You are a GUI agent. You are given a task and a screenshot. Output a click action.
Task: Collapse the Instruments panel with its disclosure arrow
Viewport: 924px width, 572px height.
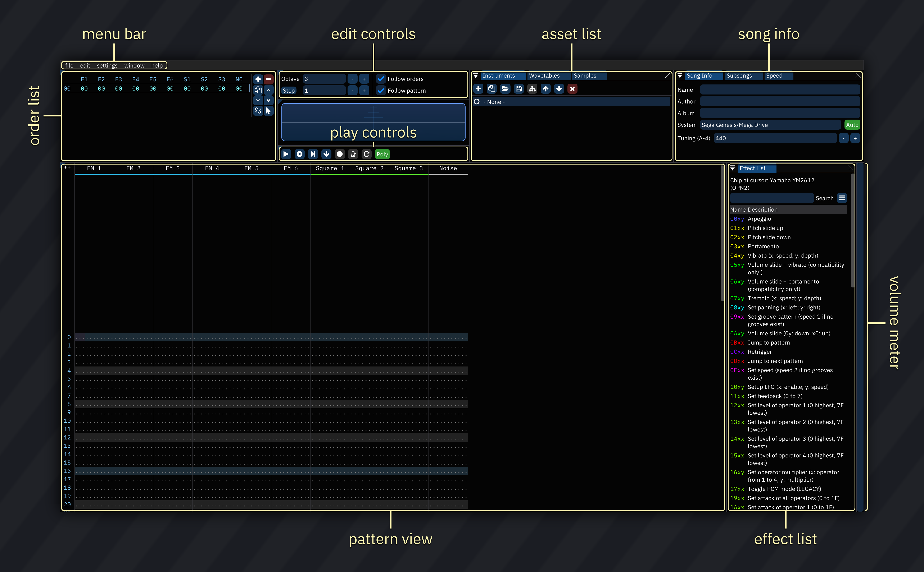[476, 76]
